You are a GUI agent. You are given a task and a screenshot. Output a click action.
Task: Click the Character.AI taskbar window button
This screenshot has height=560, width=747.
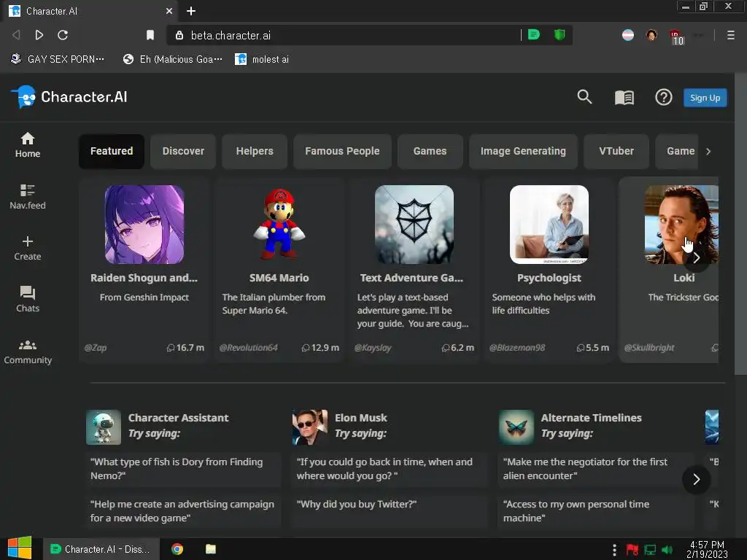pos(101,549)
